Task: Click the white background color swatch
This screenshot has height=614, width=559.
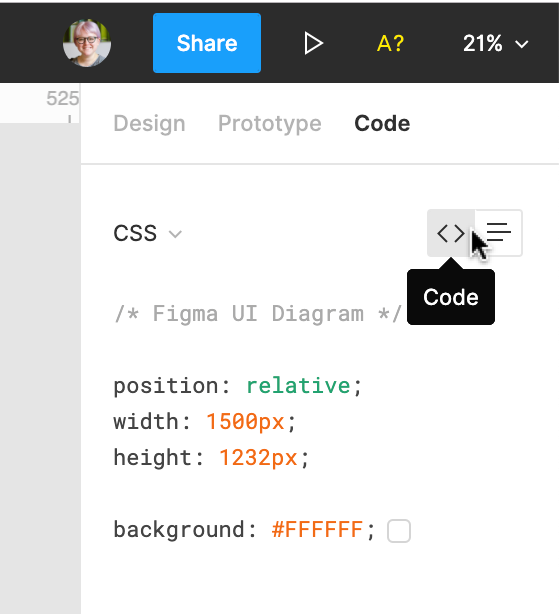Action: coord(399,531)
